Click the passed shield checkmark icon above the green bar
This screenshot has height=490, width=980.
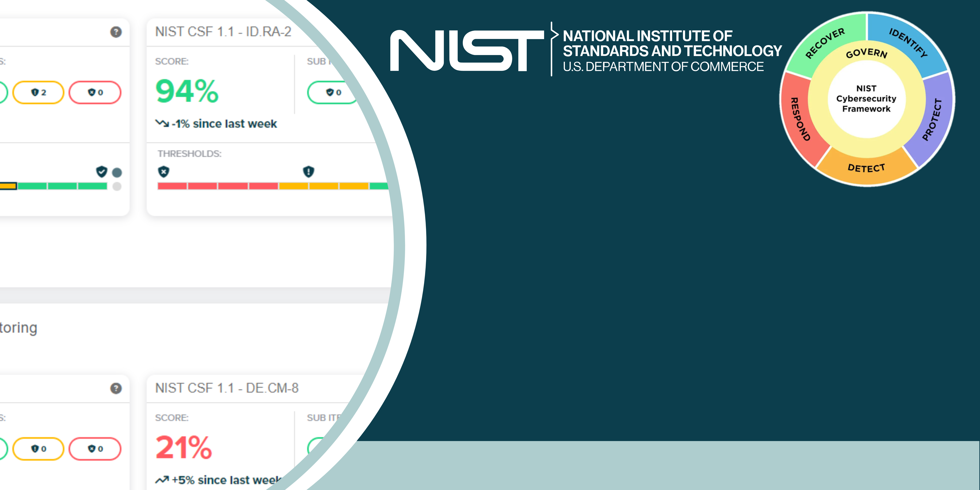point(102,172)
